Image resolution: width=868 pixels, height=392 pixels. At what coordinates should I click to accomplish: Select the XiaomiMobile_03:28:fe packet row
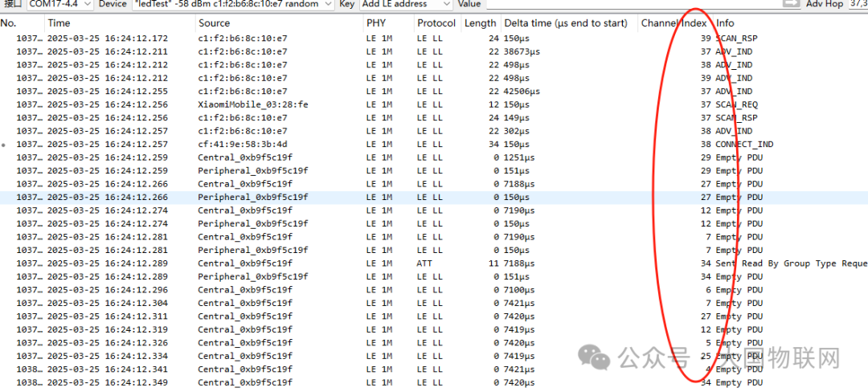pos(434,104)
